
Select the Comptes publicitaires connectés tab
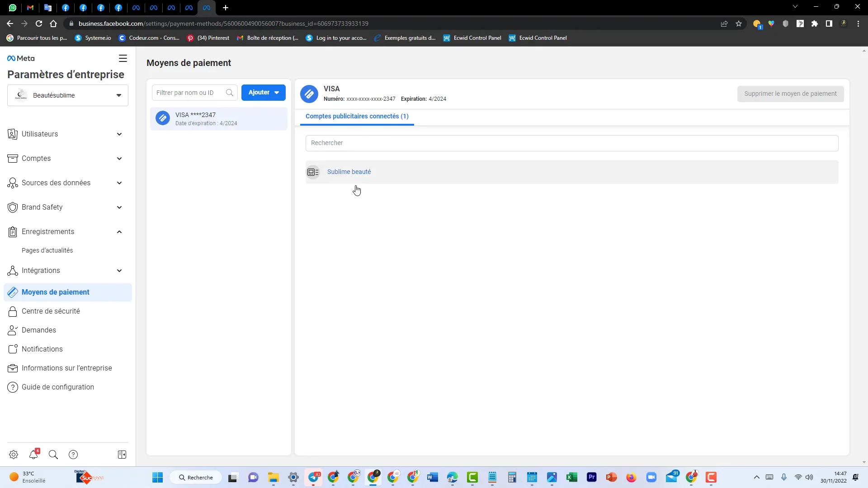click(x=357, y=117)
